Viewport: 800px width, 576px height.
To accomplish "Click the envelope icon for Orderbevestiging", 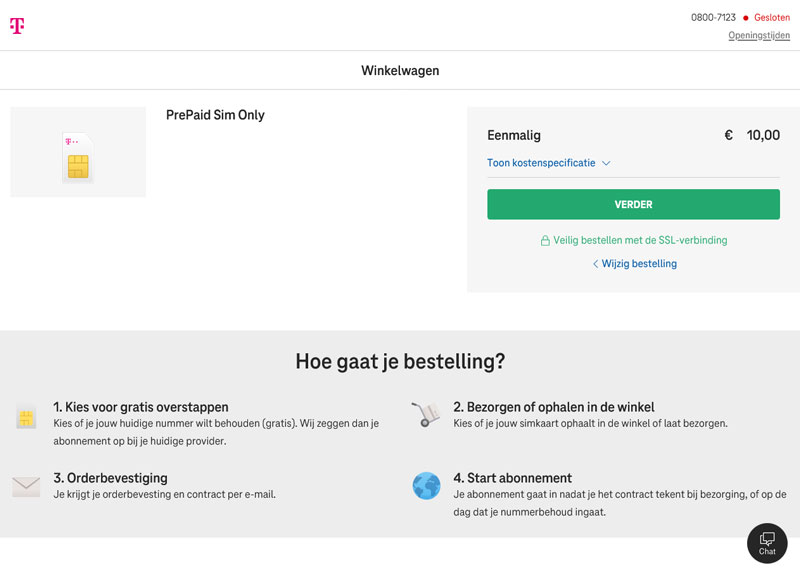I will click(x=26, y=486).
